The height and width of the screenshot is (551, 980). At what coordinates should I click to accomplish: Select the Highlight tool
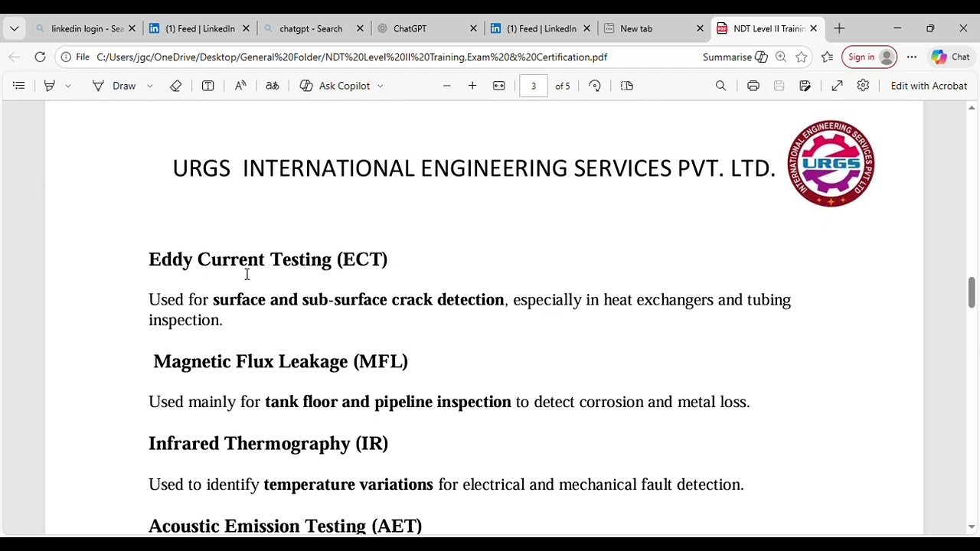pyautogui.click(x=50, y=86)
